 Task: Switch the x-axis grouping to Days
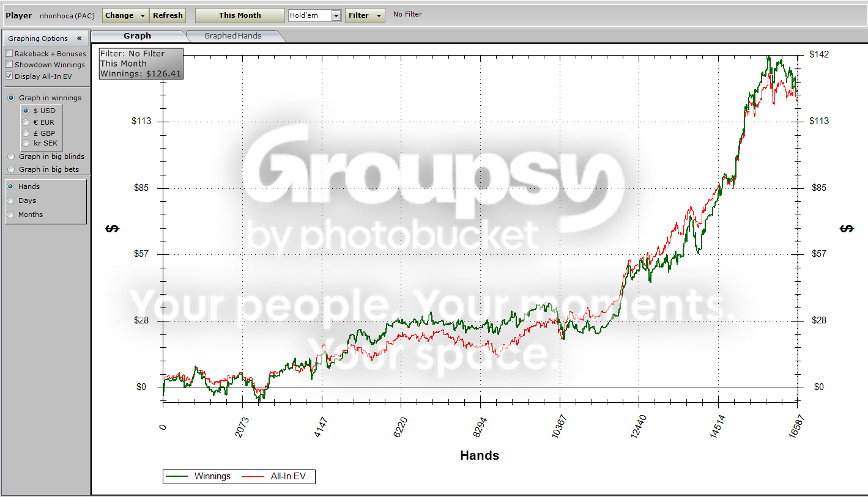pos(11,201)
